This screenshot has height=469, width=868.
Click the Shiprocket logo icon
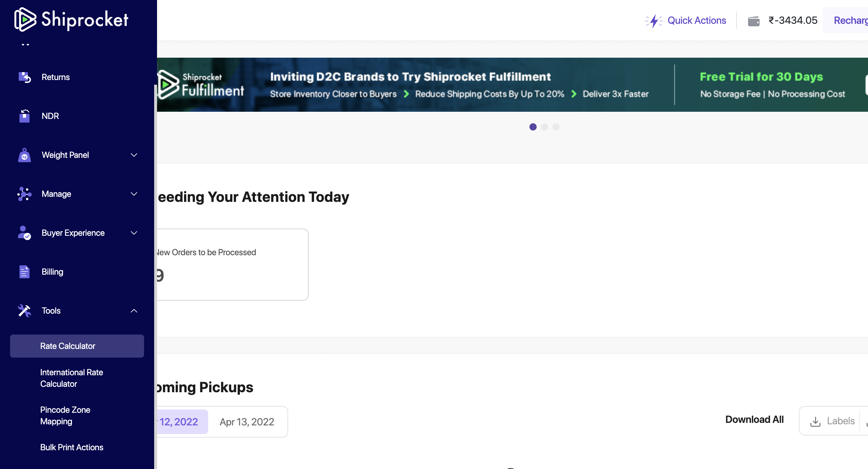(x=25, y=19)
